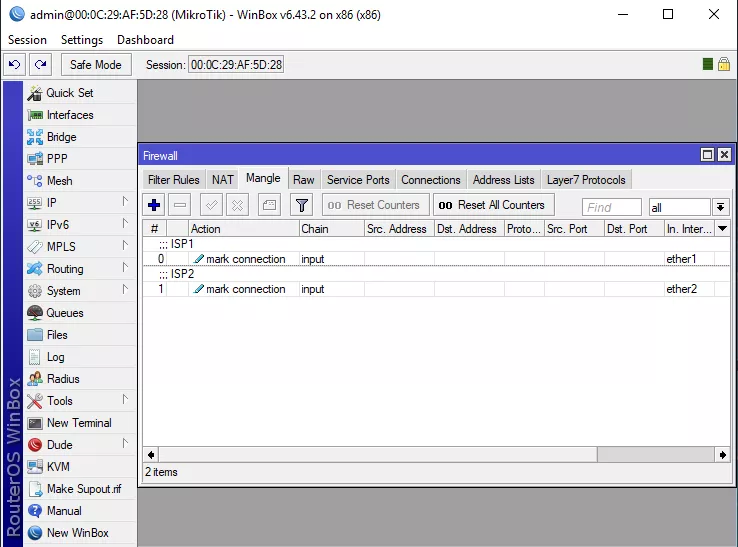Open the Files list
Viewport: 738px width, 547px height.
(57, 335)
